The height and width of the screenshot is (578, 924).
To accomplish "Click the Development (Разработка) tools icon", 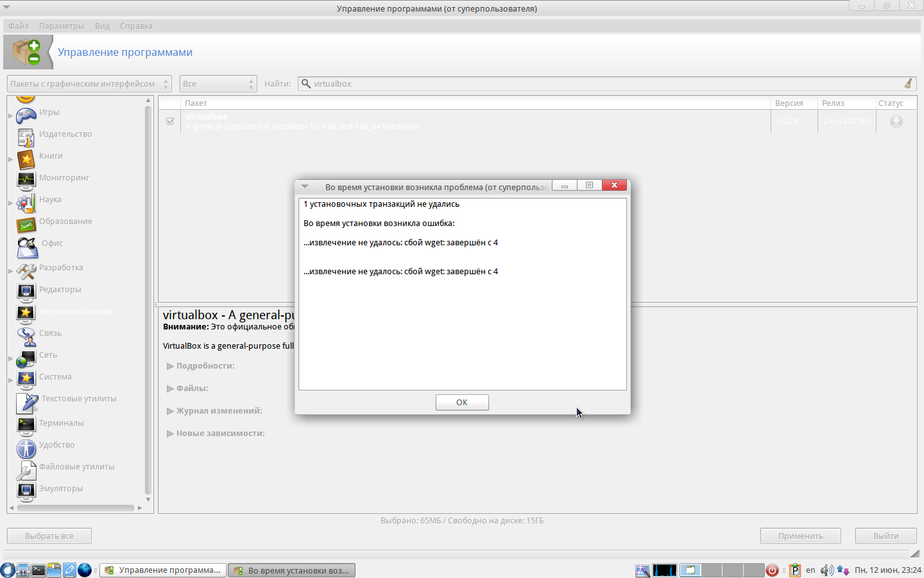I will (26, 271).
